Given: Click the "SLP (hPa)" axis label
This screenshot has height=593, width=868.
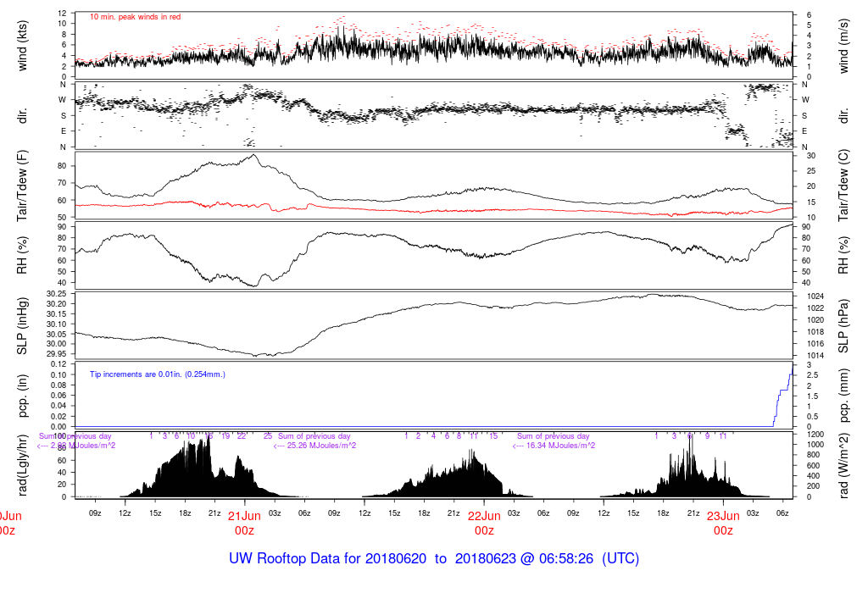Looking at the screenshot, I should [x=843, y=326].
